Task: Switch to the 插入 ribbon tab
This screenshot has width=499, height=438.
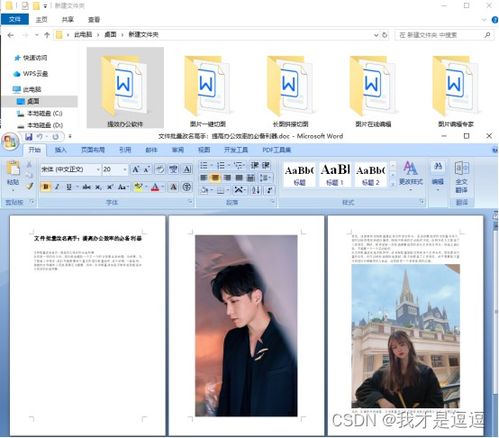Action: (x=60, y=150)
